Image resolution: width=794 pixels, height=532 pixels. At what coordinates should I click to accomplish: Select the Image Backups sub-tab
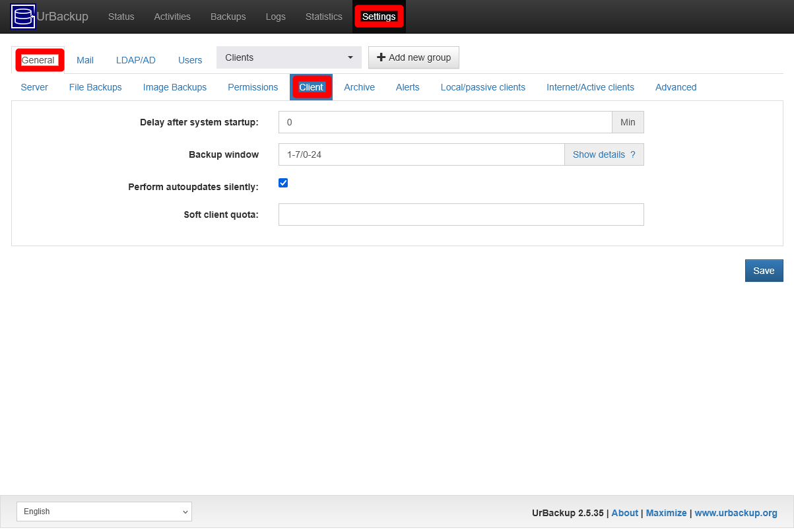click(x=174, y=86)
